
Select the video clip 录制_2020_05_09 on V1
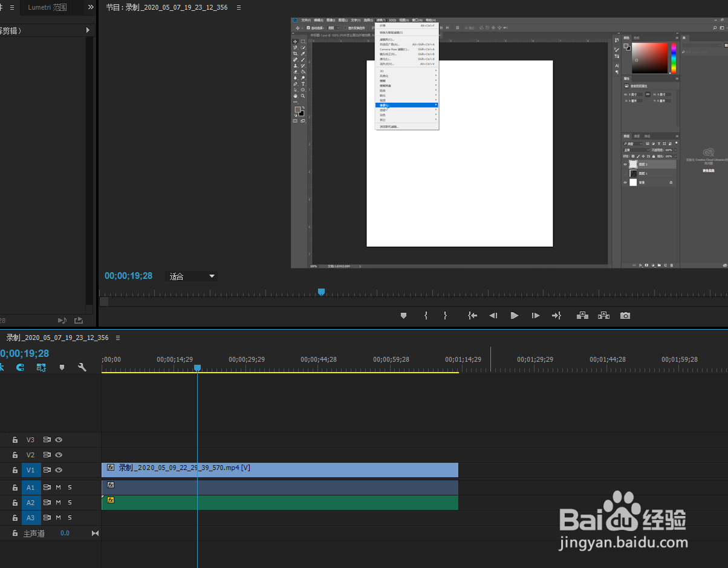pyautogui.click(x=280, y=470)
